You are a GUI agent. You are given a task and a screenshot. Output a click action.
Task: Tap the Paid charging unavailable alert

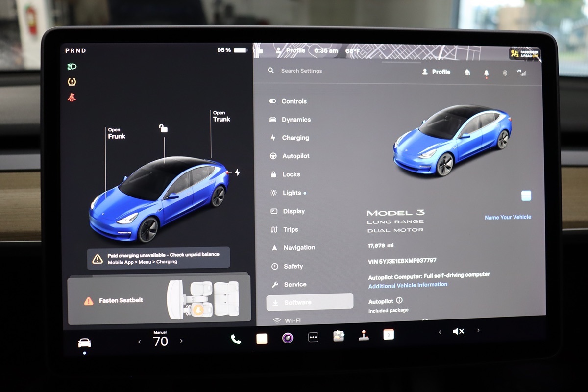158,258
